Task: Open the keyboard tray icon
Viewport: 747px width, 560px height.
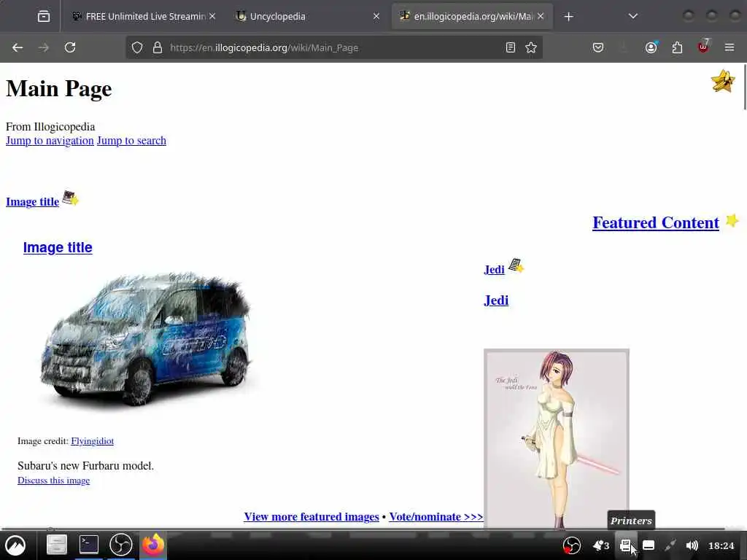Action: coord(649,545)
